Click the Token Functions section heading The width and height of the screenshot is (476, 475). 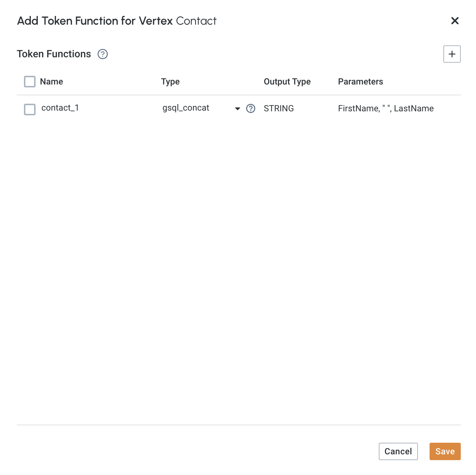(54, 54)
